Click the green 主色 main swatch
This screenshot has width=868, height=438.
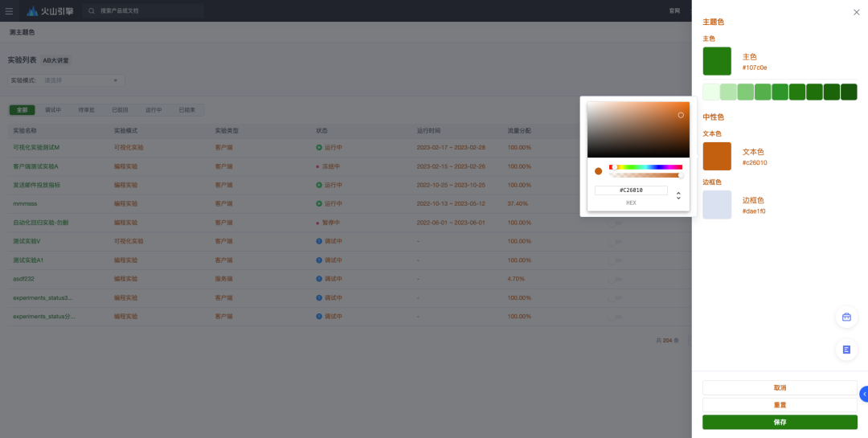tap(717, 61)
